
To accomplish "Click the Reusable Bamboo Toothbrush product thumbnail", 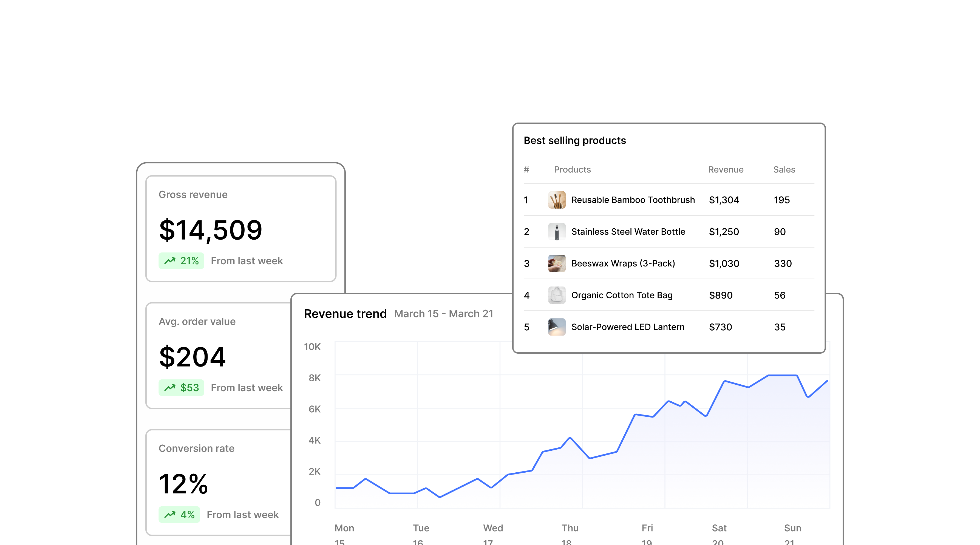I will click(557, 200).
